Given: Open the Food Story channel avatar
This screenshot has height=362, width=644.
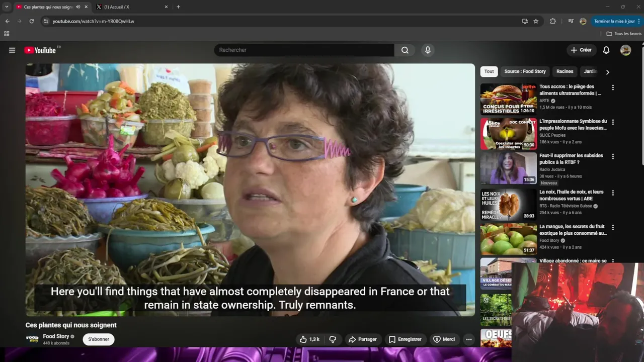Looking at the screenshot, I should tap(32, 339).
